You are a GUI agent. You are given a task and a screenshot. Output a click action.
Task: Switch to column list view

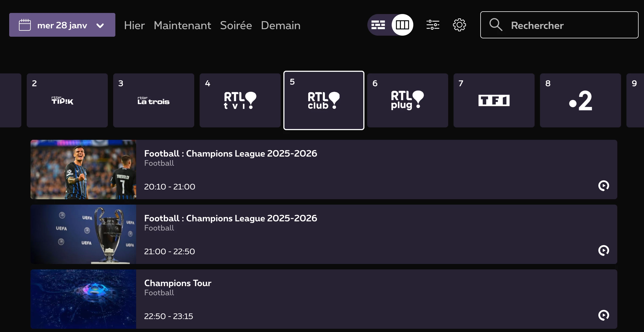pyautogui.click(x=402, y=25)
